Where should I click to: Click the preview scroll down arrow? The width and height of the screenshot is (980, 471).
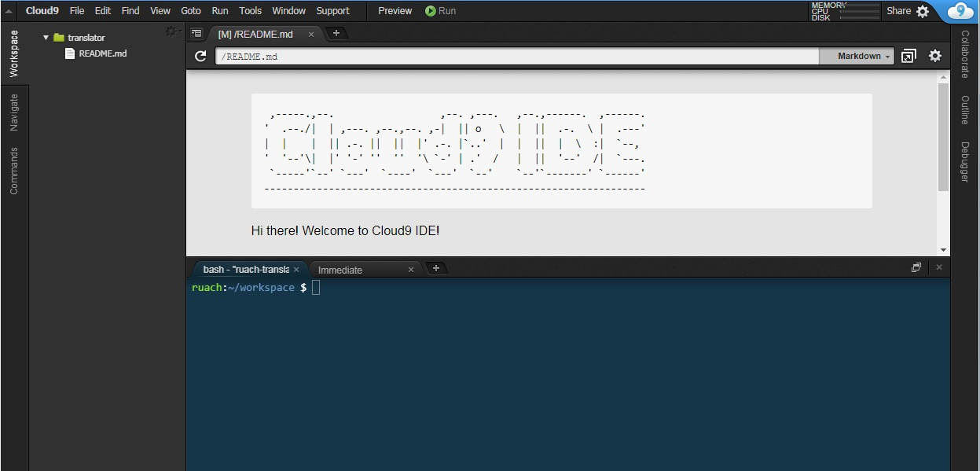943,250
